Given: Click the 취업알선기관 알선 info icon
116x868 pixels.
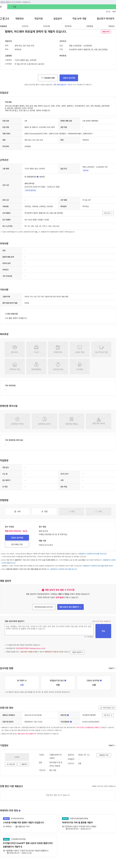Looking at the screenshot, I should click(65, 680).
